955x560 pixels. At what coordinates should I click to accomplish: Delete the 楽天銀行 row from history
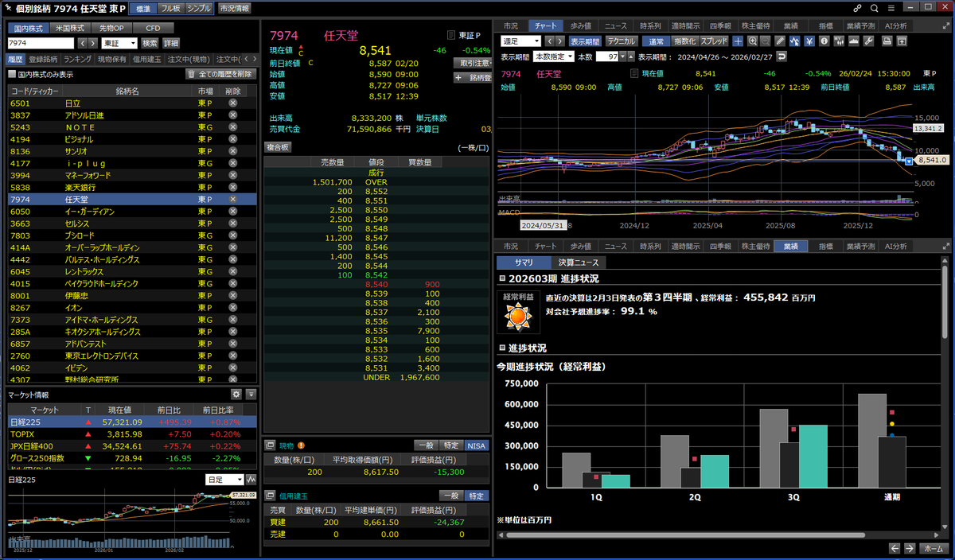click(x=233, y=187)
